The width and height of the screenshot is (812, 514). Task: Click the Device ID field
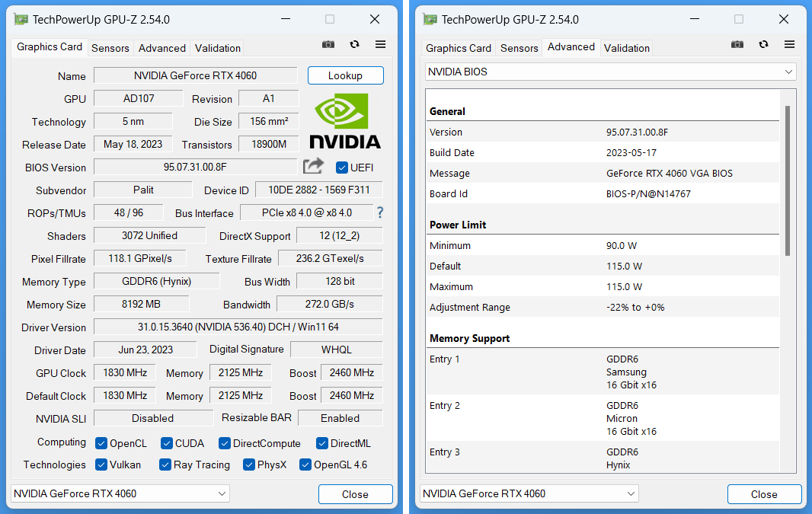pos(319,190)
